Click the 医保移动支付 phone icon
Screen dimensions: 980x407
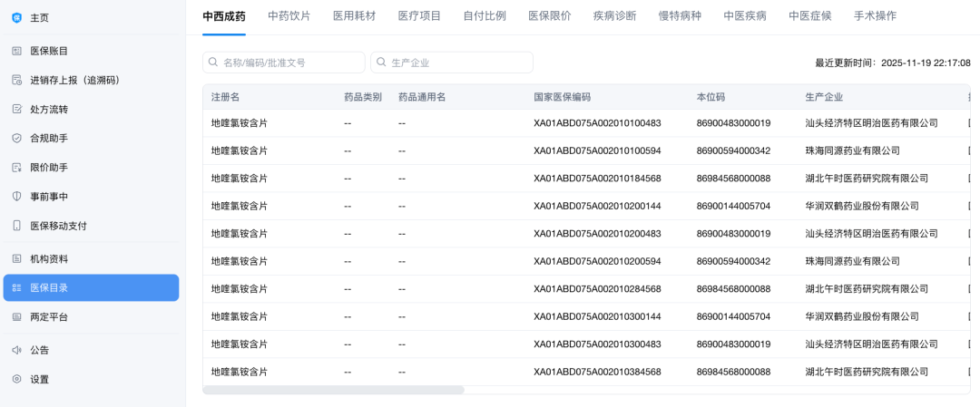tap(17, 226)
